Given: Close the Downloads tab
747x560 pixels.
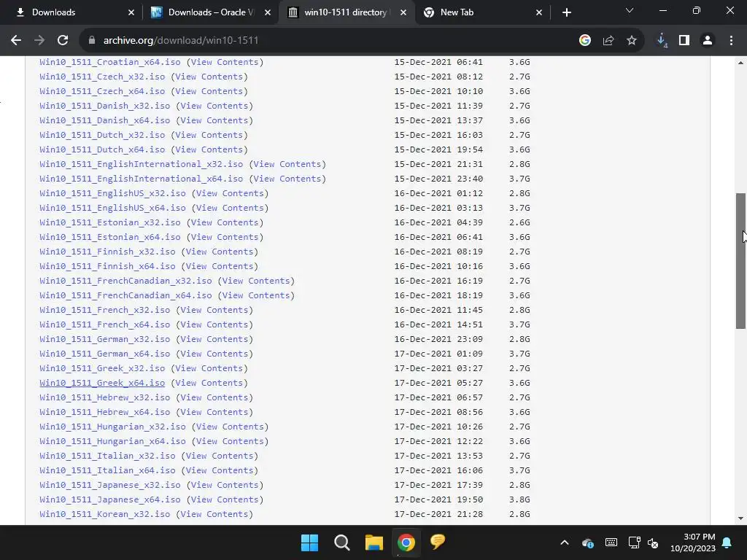Looking at the screenshot, I should coord(131,12).
